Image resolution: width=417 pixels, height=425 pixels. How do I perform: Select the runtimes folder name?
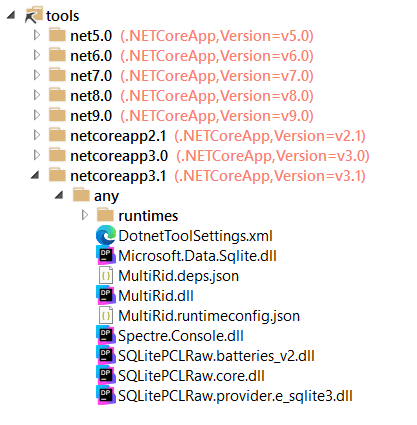click(x=148, y=216)
